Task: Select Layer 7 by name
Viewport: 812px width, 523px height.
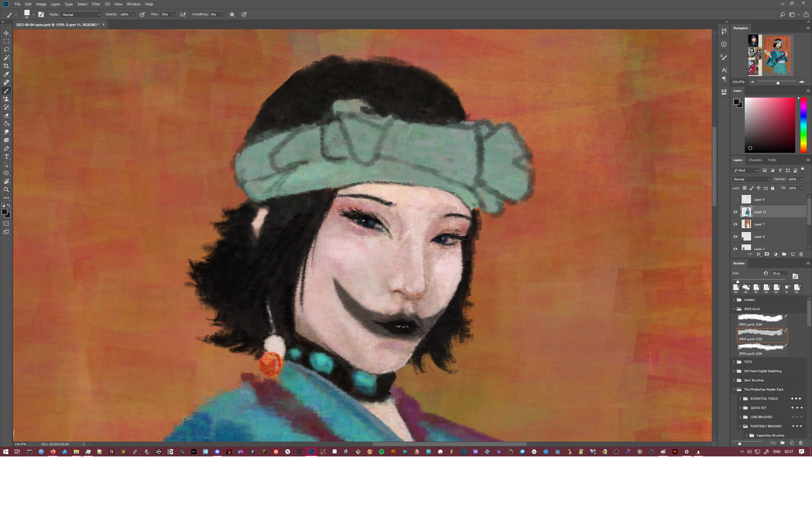Action: click(x=759, y=224)
